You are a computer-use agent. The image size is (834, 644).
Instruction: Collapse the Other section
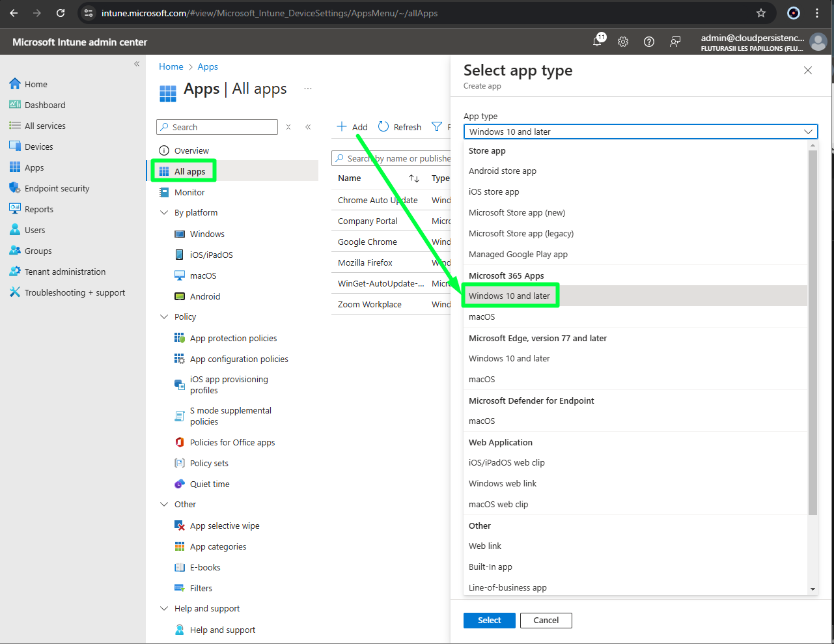click(x=164, y=505)
